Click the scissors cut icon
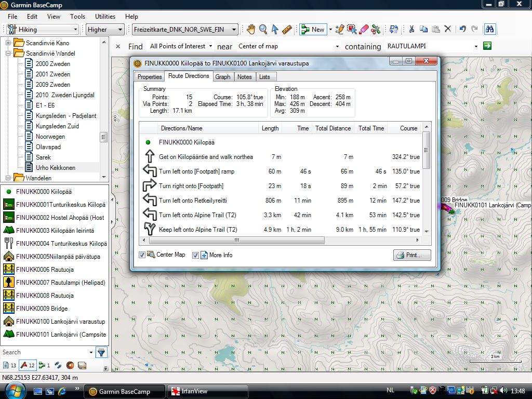Screen dimensions: 532x399 411,30
